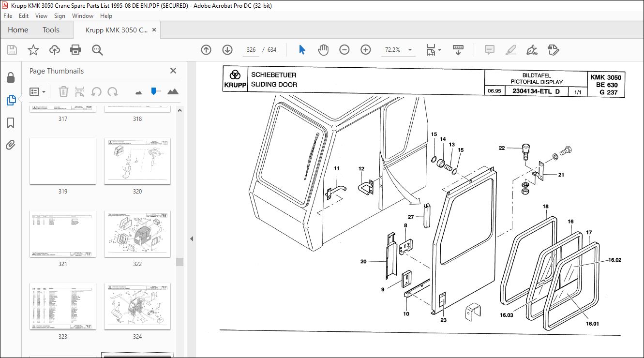This screenshot has height=358, width=644.
Task: Click the Zoom out minus icon
Action: pyautogui.click(x=344, y=50)
